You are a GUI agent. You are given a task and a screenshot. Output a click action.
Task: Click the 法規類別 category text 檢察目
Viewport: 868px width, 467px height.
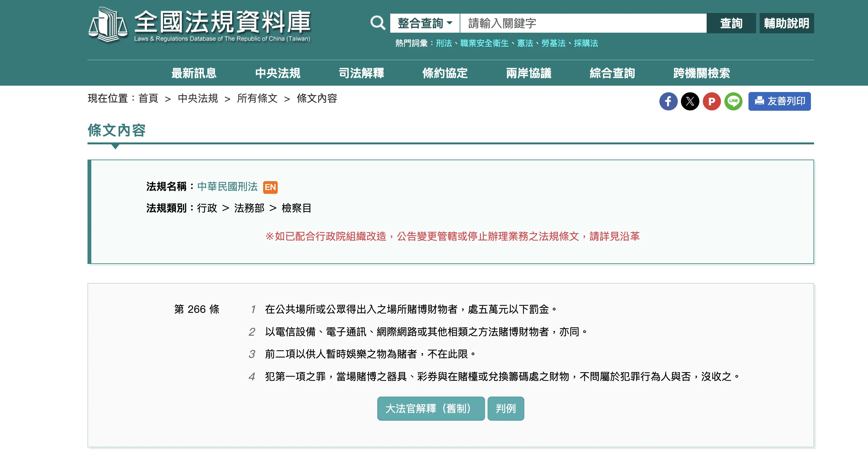point(296,208)
